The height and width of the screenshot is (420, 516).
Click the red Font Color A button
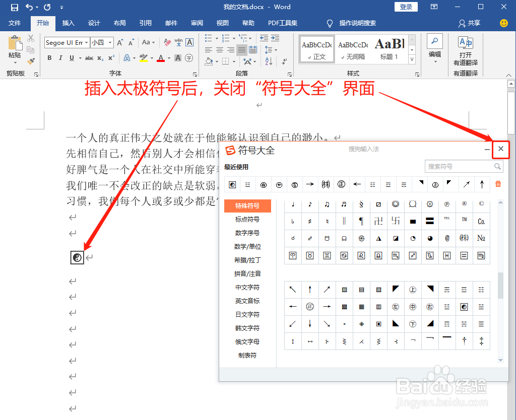(161, 58)
